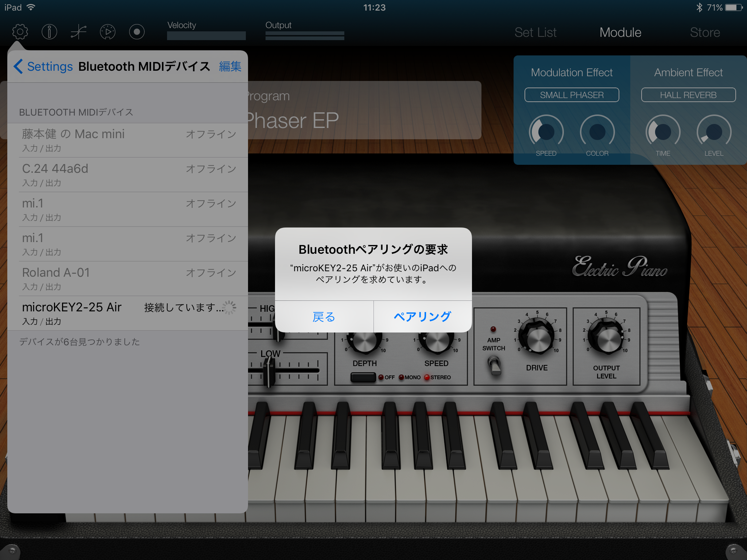Select 藤本健 の Mac mini device
747x560 pixels.
click(x=128, y=140)
